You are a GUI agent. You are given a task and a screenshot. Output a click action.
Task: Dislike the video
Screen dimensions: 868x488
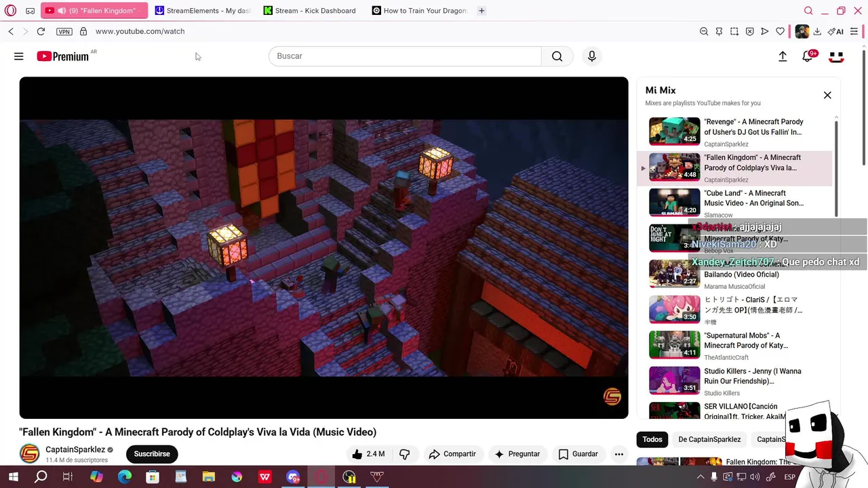pos(404,454)
